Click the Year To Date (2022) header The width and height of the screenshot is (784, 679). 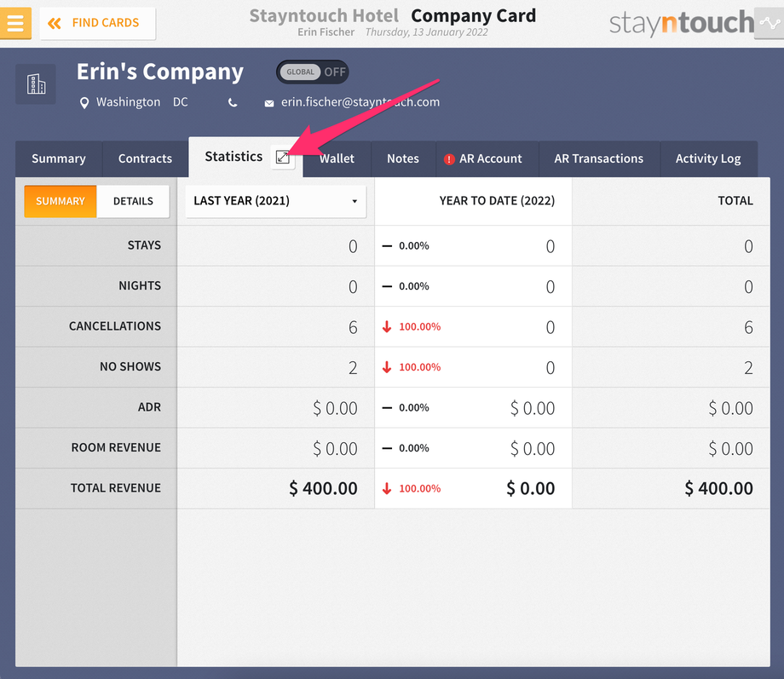click(x=497, y=200)
